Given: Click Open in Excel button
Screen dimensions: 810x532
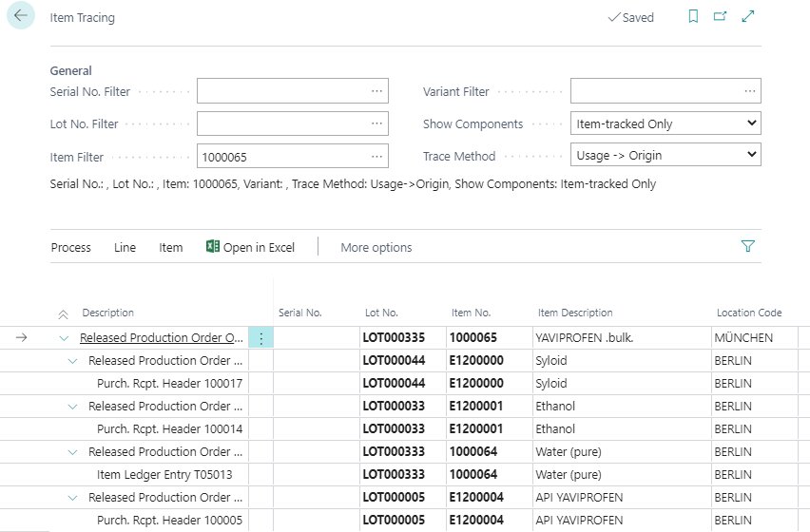Looking at the screenshot, I should [250, 247].
